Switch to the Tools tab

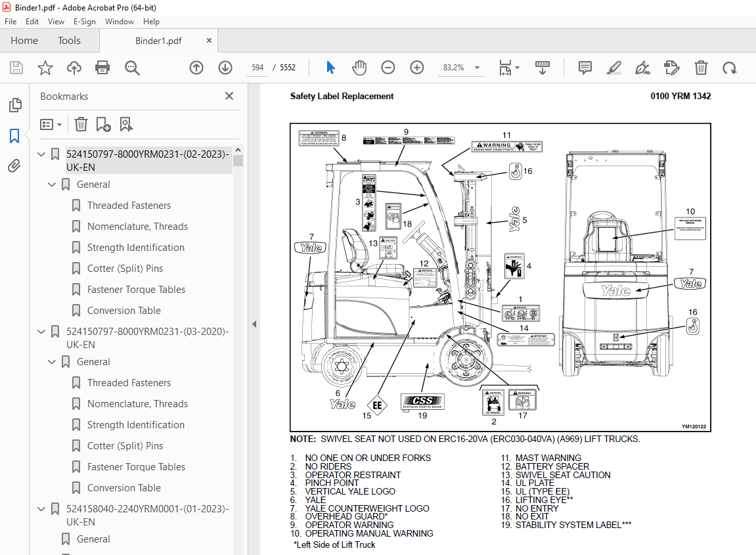[69, 41]
